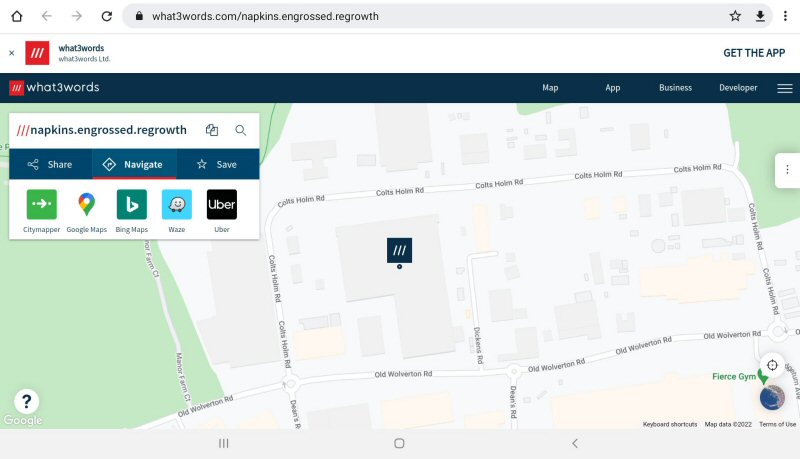Click the browser forward arrow
Screen dimensions: 800x459
tap(77, 16)
